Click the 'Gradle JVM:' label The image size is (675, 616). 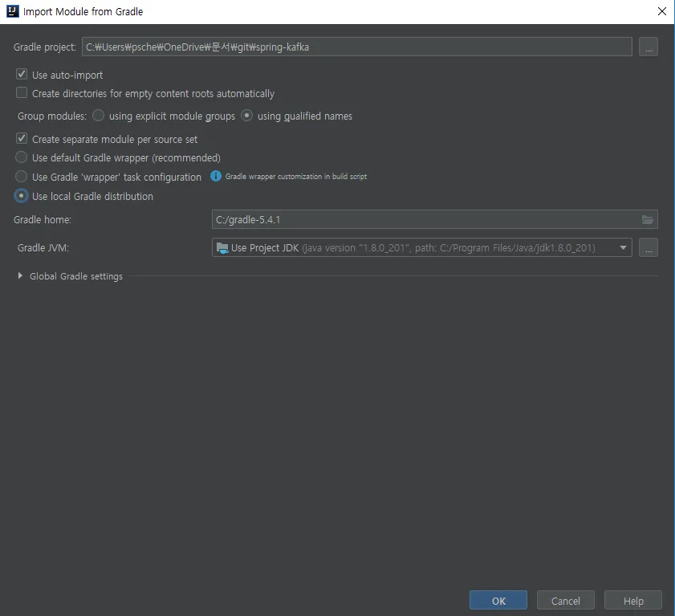pyautogui.click(x=43, y=248)
